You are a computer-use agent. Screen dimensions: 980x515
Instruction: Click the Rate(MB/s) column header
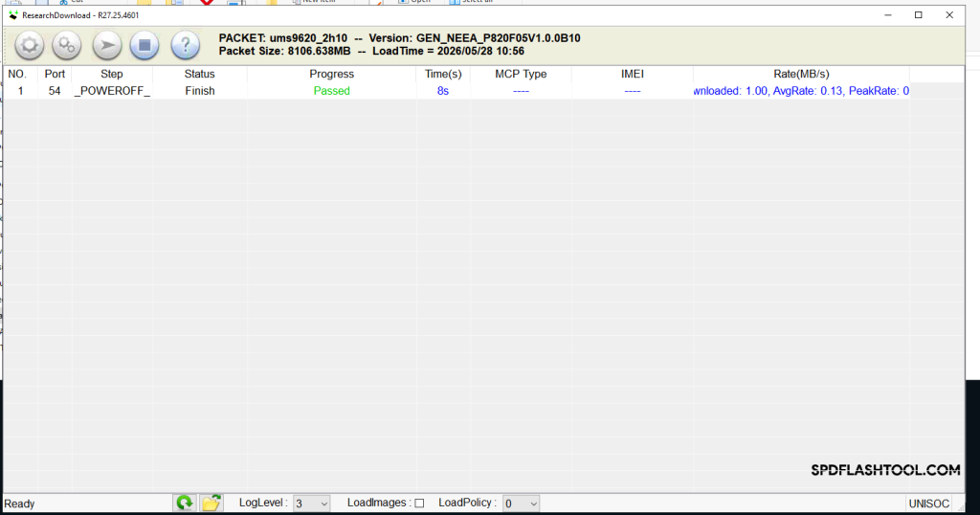click(801, 74)
